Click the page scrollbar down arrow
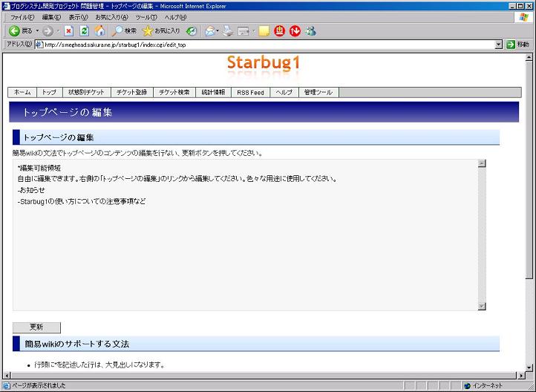536x392 pixels. pyautogui.click(x=529, y=366)
